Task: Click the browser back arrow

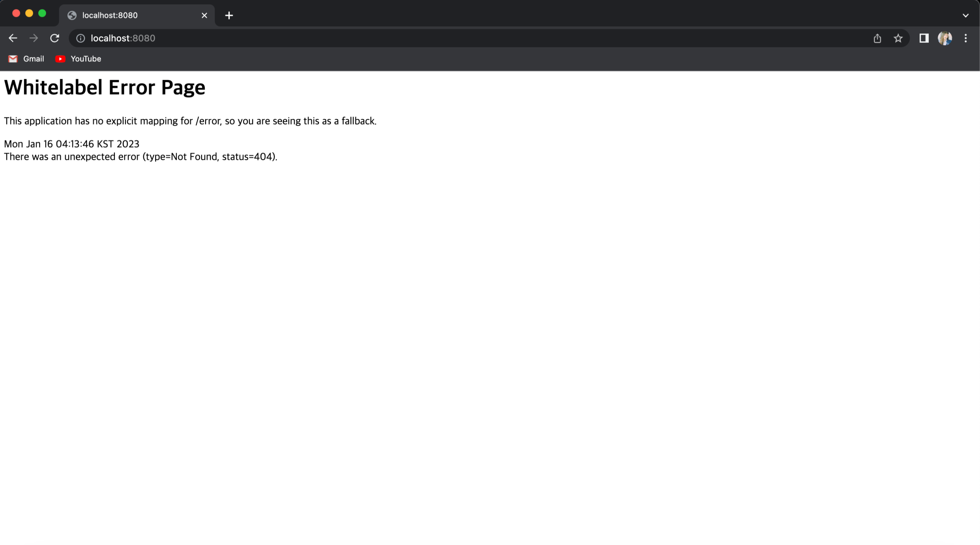Action: (x=13, y=38)
